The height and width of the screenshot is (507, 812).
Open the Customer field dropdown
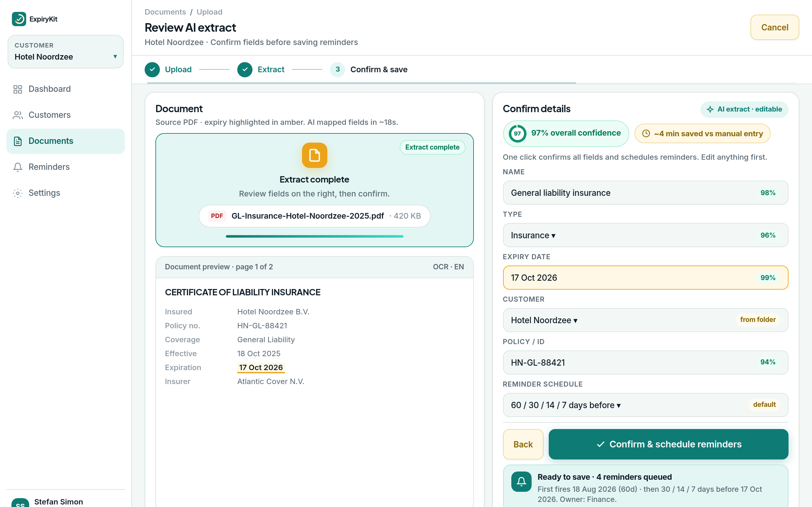click(x=645, y=320)
